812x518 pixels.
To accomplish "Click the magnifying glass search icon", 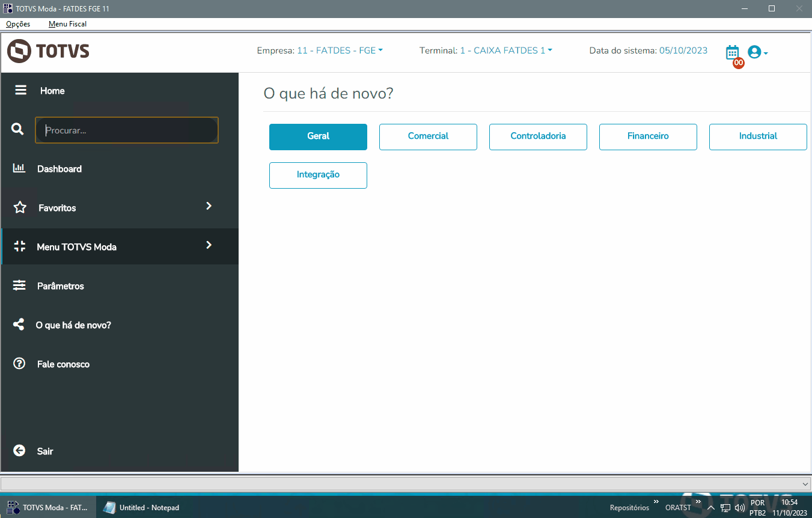I will [17, 129].
